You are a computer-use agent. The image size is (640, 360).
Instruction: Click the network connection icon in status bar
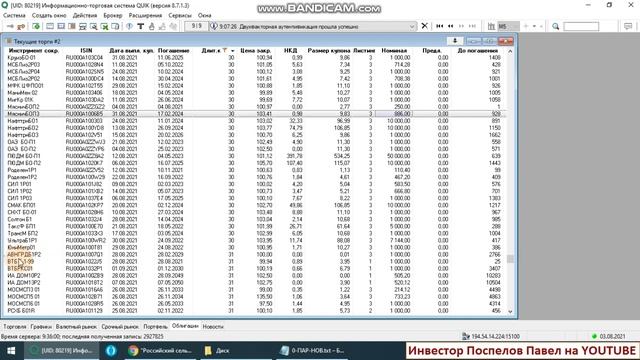(466, 336)
